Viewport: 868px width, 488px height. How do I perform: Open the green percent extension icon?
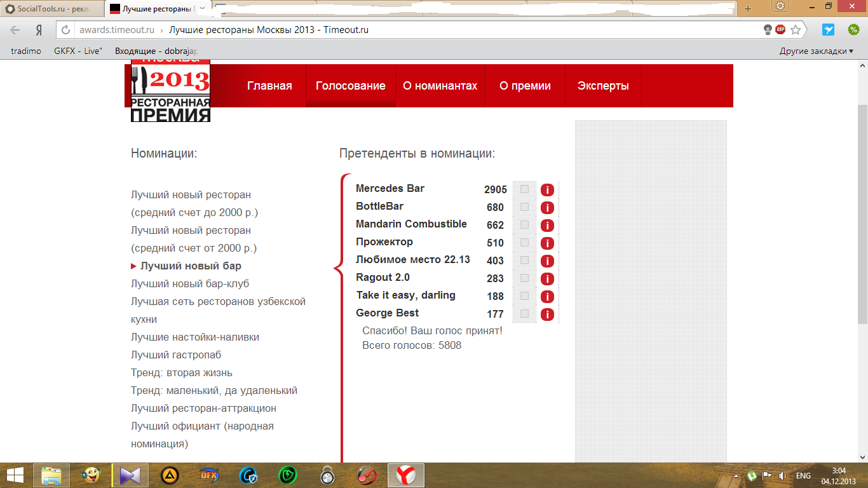(x=854, y=30)
